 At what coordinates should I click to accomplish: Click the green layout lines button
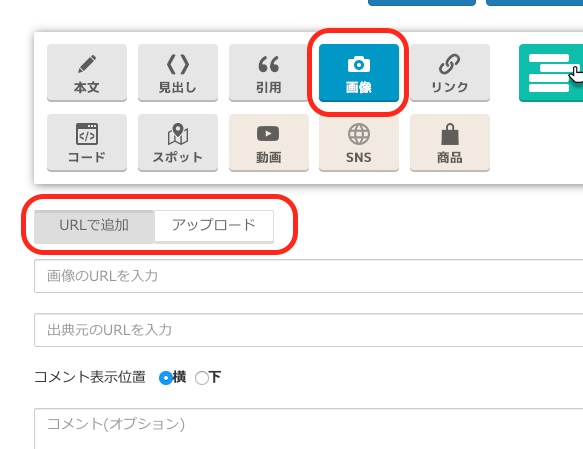[x=551, y=72]
